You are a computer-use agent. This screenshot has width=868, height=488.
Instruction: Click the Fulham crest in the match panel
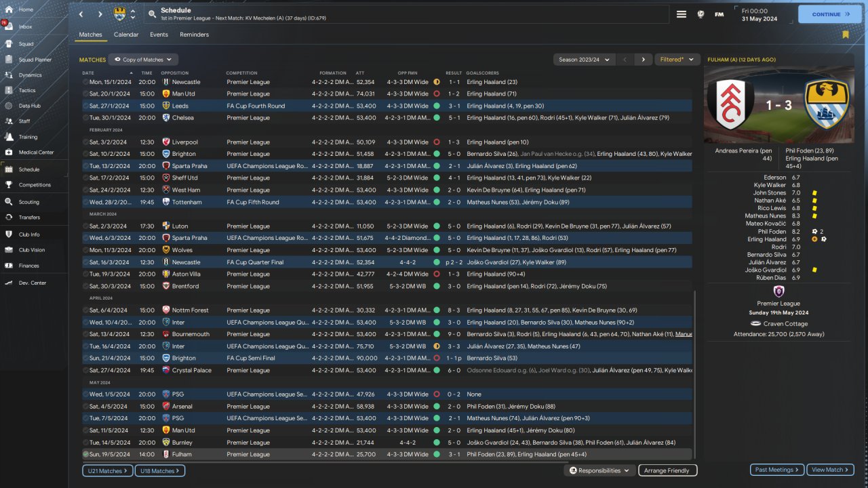(730, 104)
